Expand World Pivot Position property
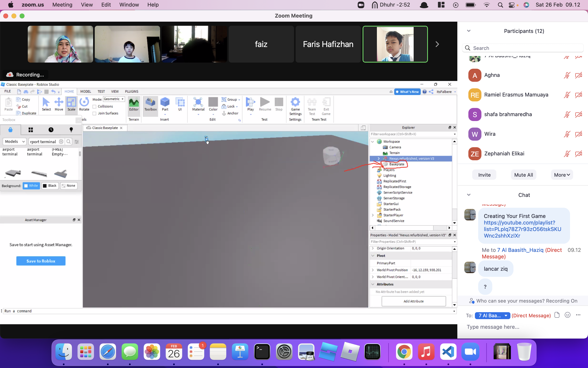The width and height of the screenshot is (588, 368). (x=373, y=270)
